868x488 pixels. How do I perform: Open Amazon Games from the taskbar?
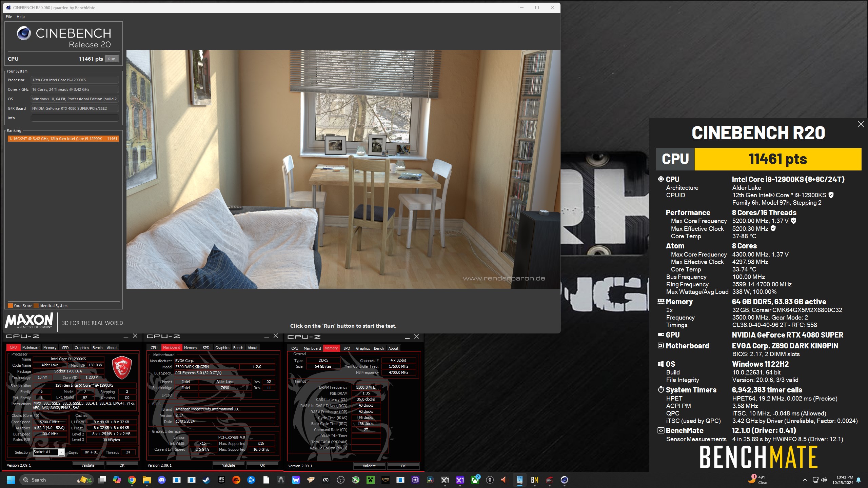[386, 480]
